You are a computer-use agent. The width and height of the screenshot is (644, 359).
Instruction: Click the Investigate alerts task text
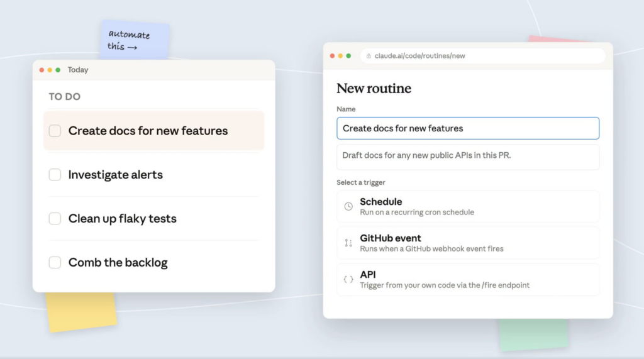point(115,175)
